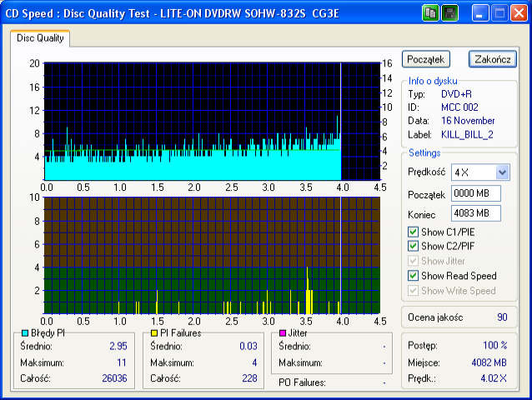This screenshot has width=532, height=400.
Task: Click the Settings group heading
Action: pos(424,152)
